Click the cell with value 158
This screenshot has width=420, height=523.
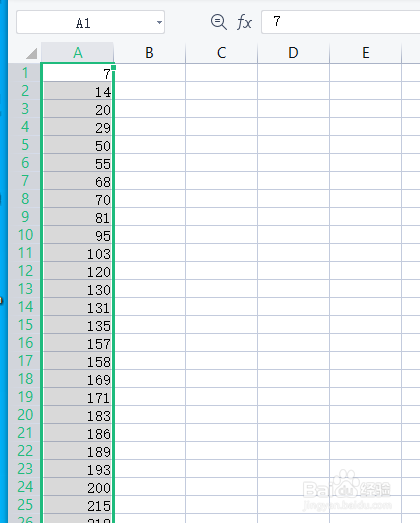[x=78, y=361]
